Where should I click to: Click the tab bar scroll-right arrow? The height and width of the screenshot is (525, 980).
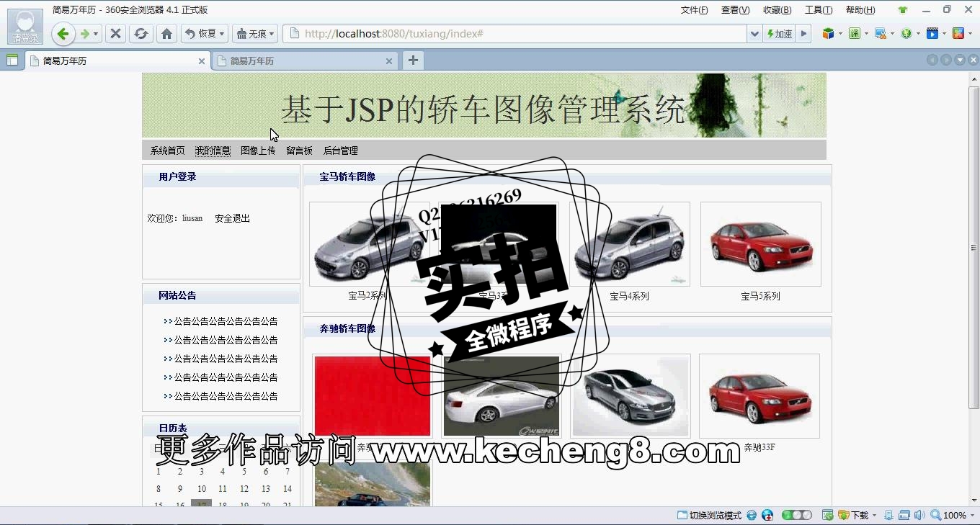tap(946, 60)
